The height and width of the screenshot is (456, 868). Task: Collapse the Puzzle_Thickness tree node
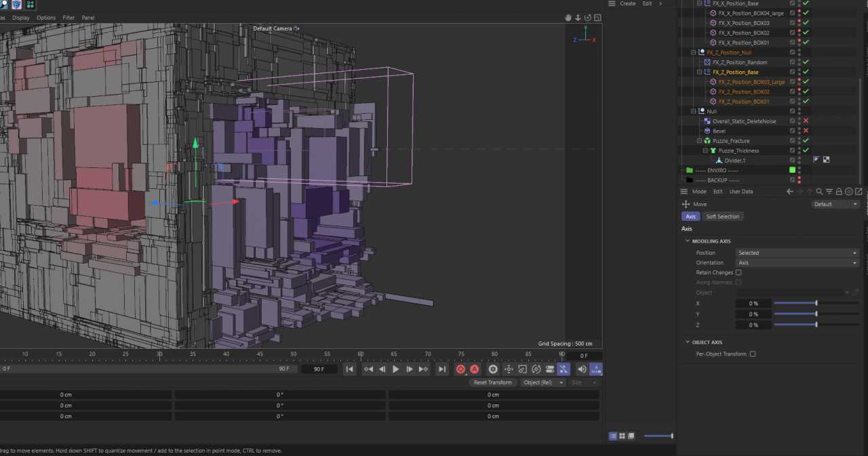[706, 150]
